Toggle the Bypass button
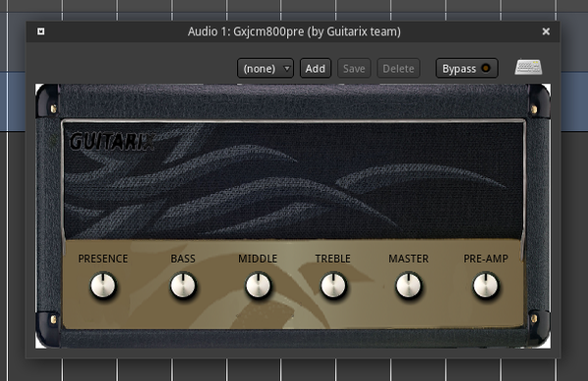The image size is (588, 381). (x=466, y=69)
